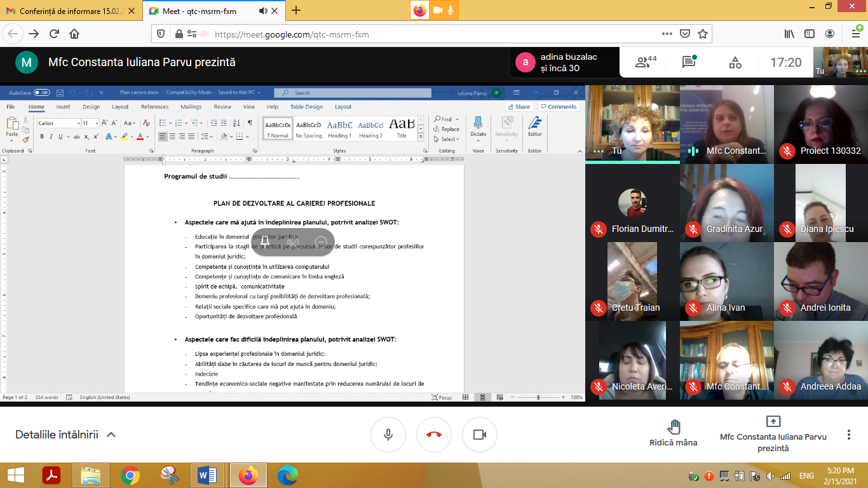Open Word from the Windows taskbar
Viewport: 868px width, 488px height.
pos(207,475)
